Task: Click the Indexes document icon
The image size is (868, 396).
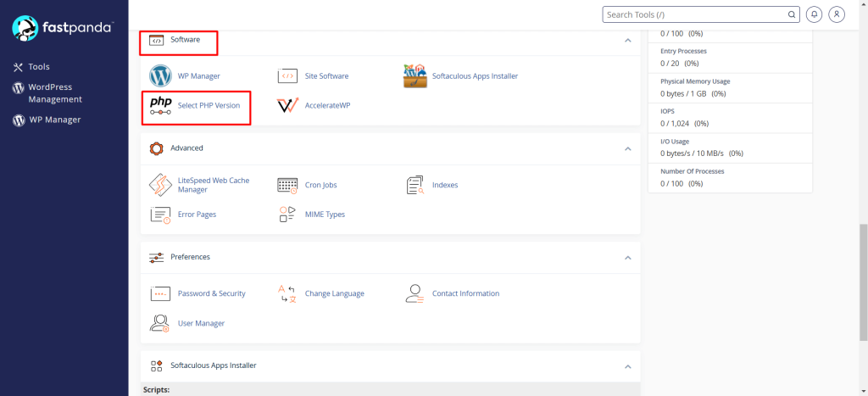Action: tap(415, 185)
